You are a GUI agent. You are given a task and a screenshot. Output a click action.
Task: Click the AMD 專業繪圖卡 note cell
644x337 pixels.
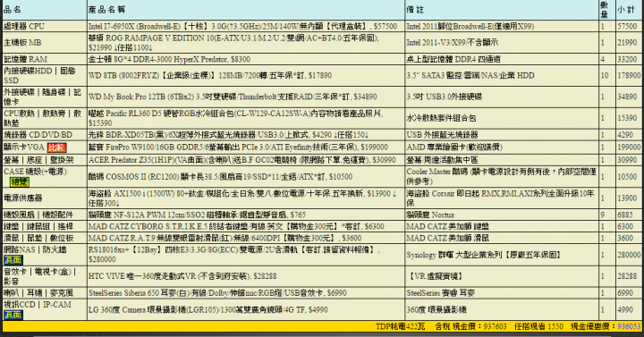[501, 147]
